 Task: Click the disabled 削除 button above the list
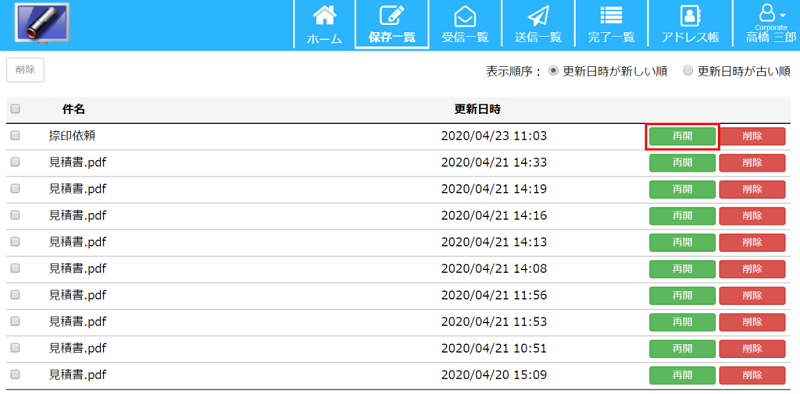coord(25,70)
